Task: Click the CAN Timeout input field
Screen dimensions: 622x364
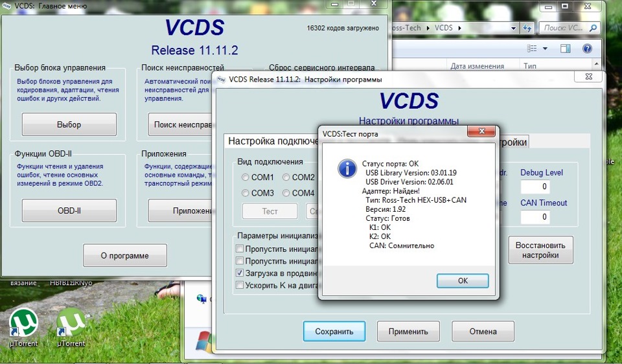Action: 535,217
